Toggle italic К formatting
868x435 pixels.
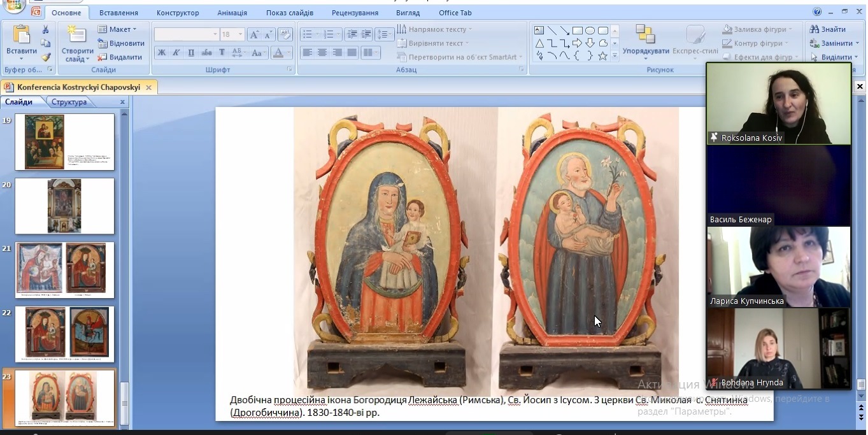click(x=176, y=53)
